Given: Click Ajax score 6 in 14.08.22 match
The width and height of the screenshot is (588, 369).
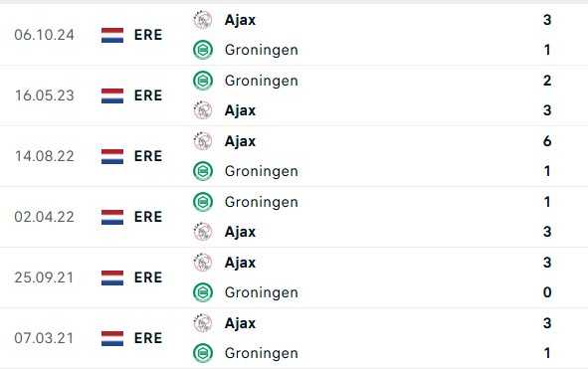Looking at the screenshot, I should [x=547, y=141].
